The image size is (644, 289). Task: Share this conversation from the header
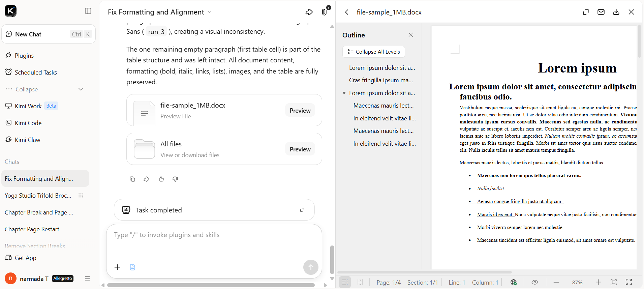tap(309, 12)
